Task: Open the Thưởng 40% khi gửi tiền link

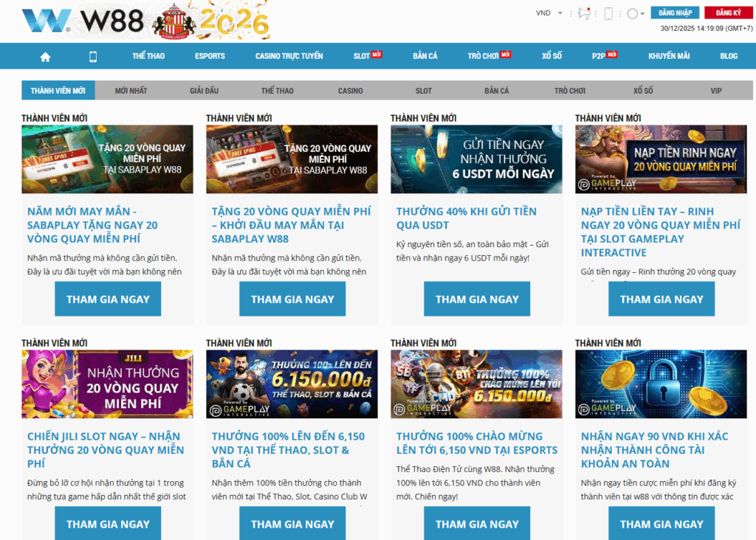Action: [466, 218]
